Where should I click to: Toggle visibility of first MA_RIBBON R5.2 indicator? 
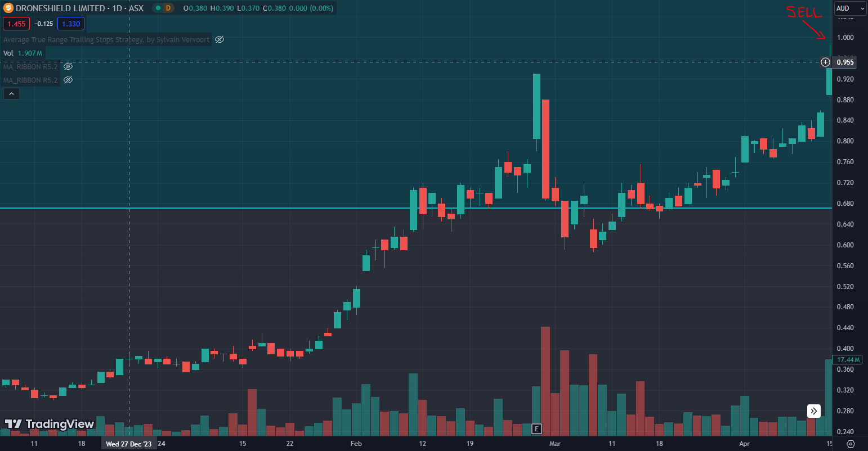(x=68, y=66)
